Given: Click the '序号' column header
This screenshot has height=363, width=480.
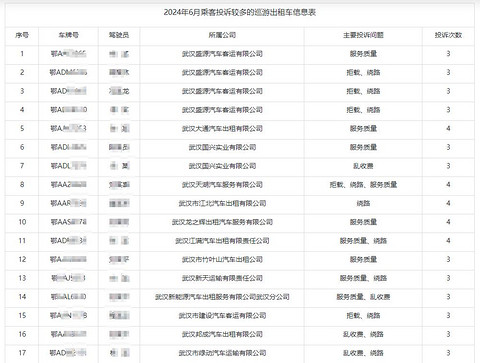Looking at the screenshot, I should tap(22, 35).
